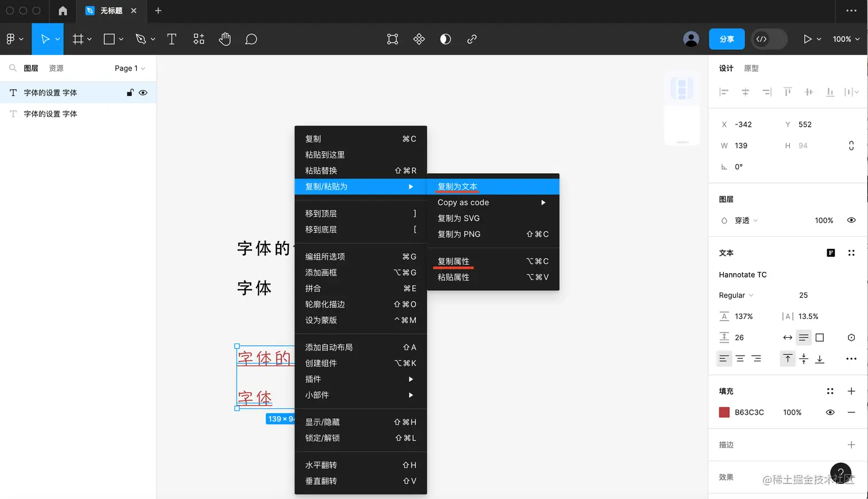
Task: Open the font weight Regular dropdown
Action: click(736, 295)
